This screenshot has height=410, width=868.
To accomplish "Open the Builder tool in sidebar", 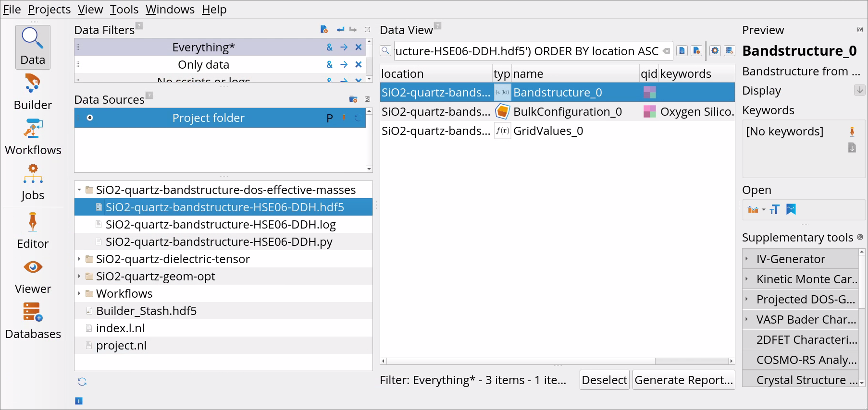I will point(33,92).
